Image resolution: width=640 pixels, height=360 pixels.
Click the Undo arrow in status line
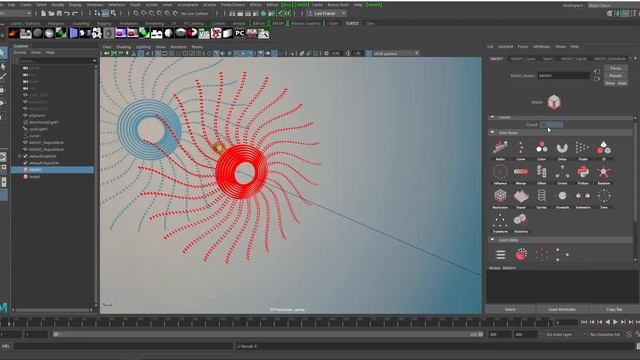(x=67, y=13)
